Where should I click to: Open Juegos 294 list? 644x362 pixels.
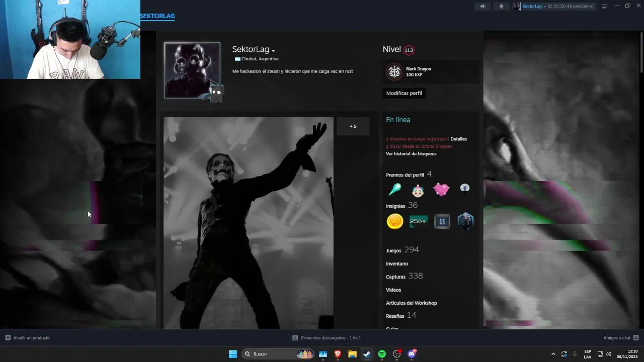coord(402,250)
